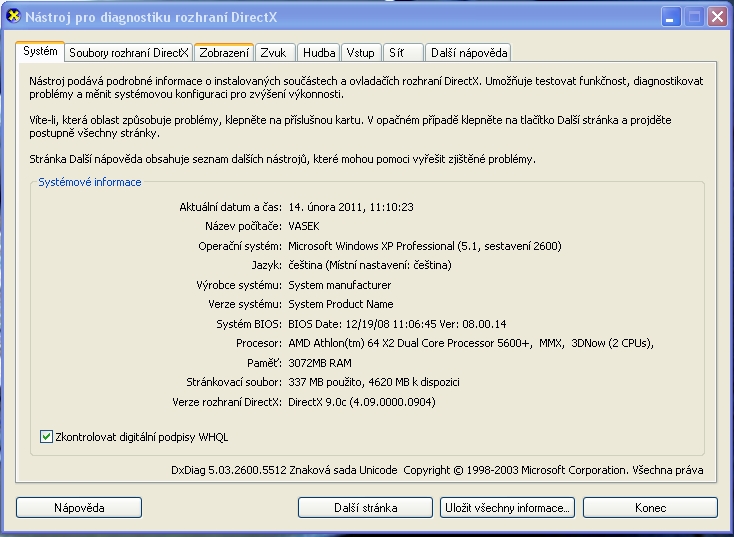Open the Zobrazení tab
734x537 pixels.
224,53
